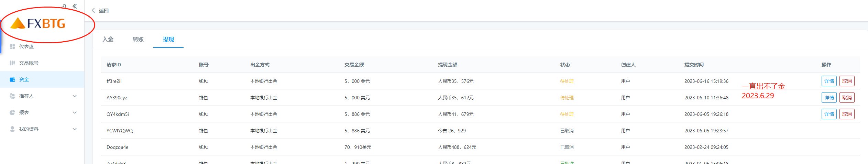This screenshot has width=868, height=164.
Task: Select request ID Doqzqa4e
Action: (118, 147)
